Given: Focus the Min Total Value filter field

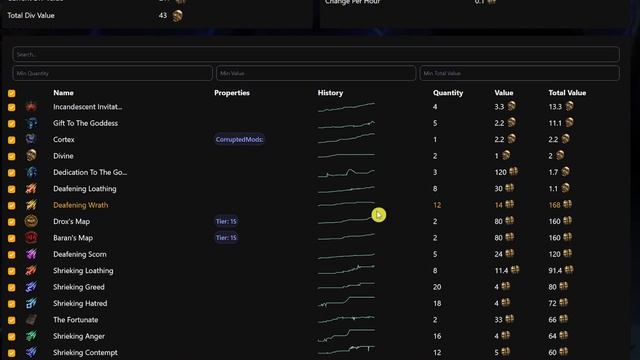Looking at the screenshot, I should (x=520, y=73).
